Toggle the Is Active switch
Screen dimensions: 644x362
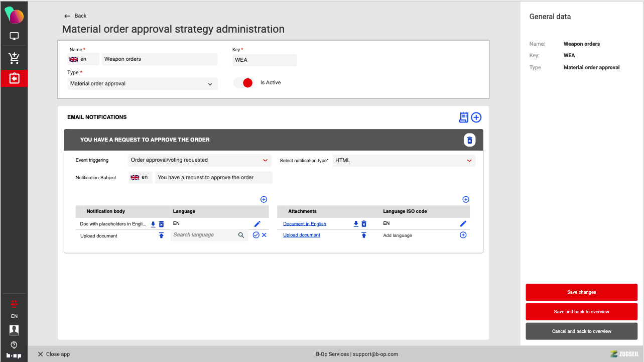coord(244,83)
